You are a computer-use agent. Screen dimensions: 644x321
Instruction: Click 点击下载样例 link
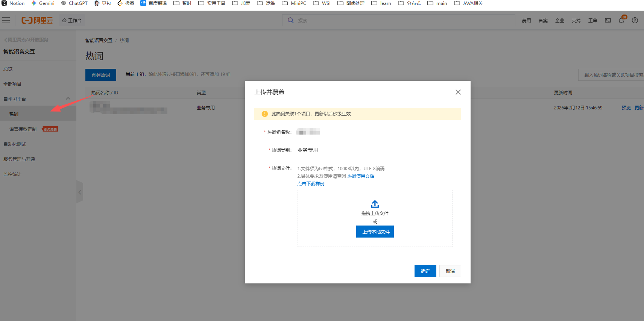pyautogui.click(x=311, y=184)
